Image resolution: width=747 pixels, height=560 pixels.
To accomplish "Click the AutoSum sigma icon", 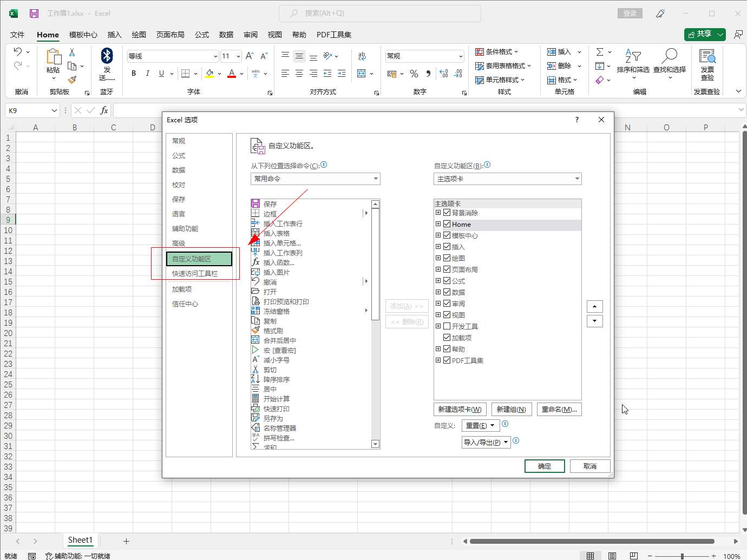I will [x=600, y=52].
